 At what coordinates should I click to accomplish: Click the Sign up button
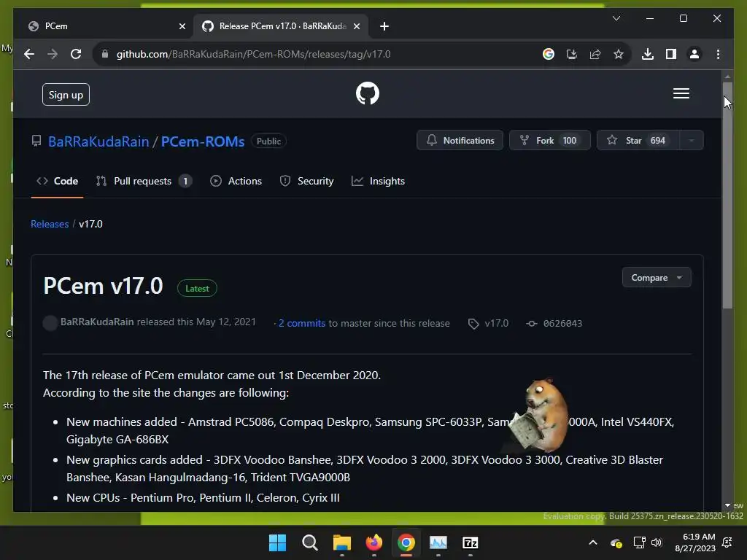coord(66,95)
